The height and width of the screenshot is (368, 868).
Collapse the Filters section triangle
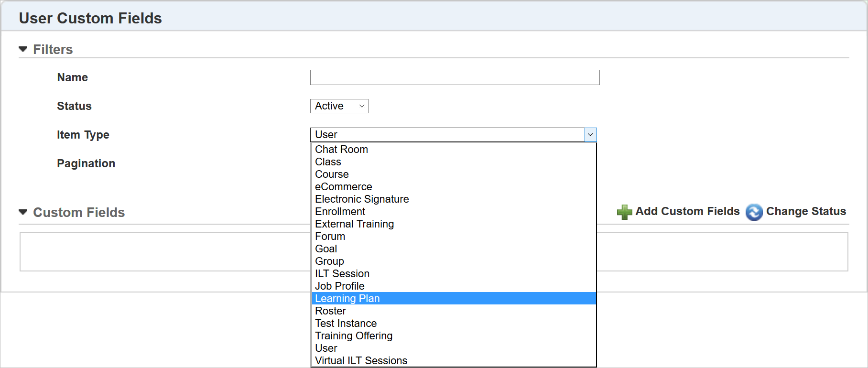23,49
